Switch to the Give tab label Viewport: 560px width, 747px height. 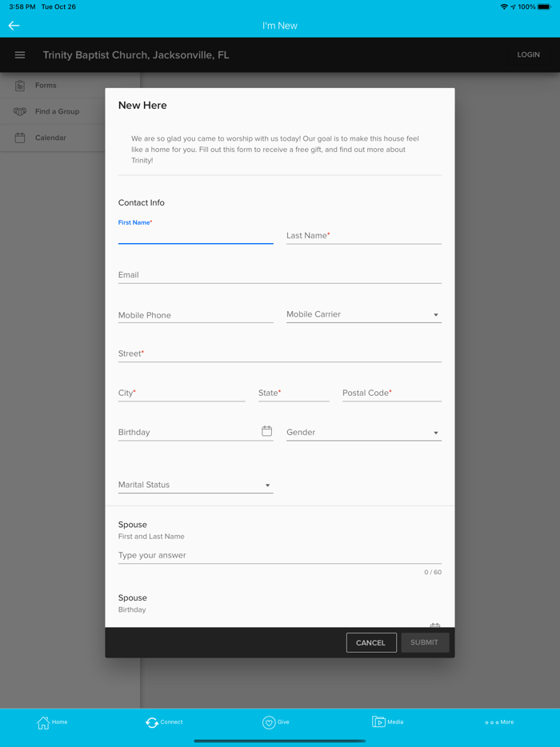tap(283, 721)
